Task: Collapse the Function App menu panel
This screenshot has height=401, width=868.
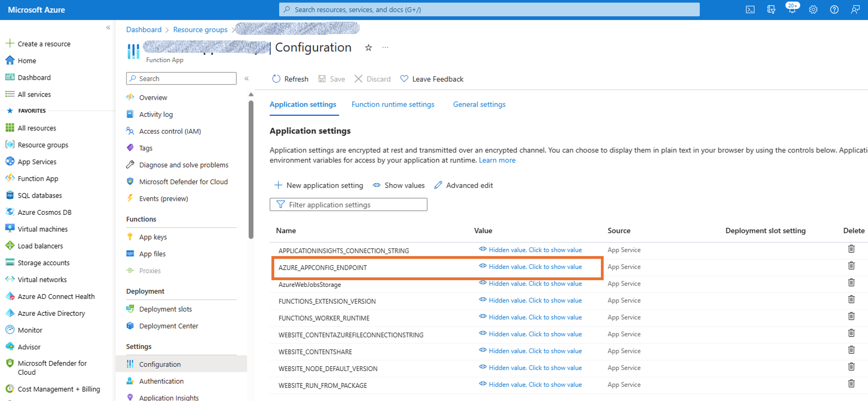Action: pyautogui.click(x=247, y=78)
